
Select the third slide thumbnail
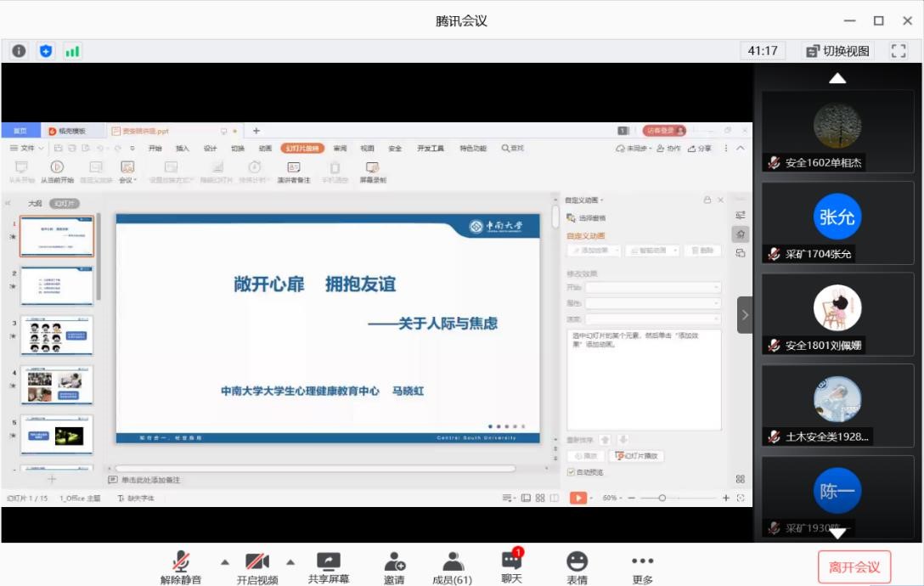tap(56, 335)
